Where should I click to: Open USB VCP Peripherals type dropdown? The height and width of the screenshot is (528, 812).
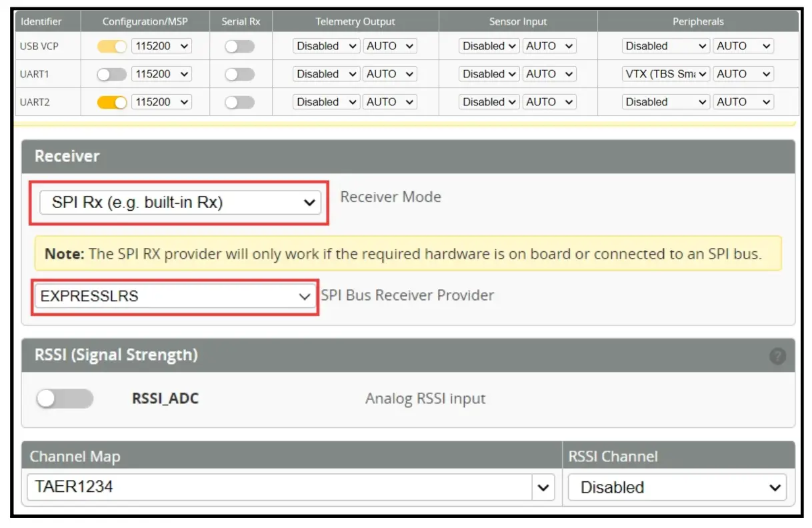pyautogui.click(x=666, y=47)
